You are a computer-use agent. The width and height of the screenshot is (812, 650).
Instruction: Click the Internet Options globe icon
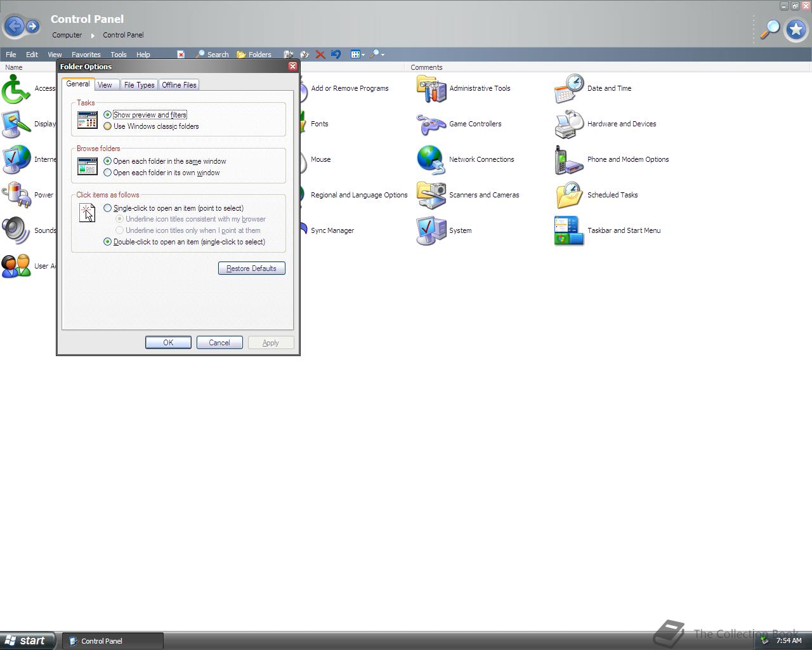click(16, 159)
